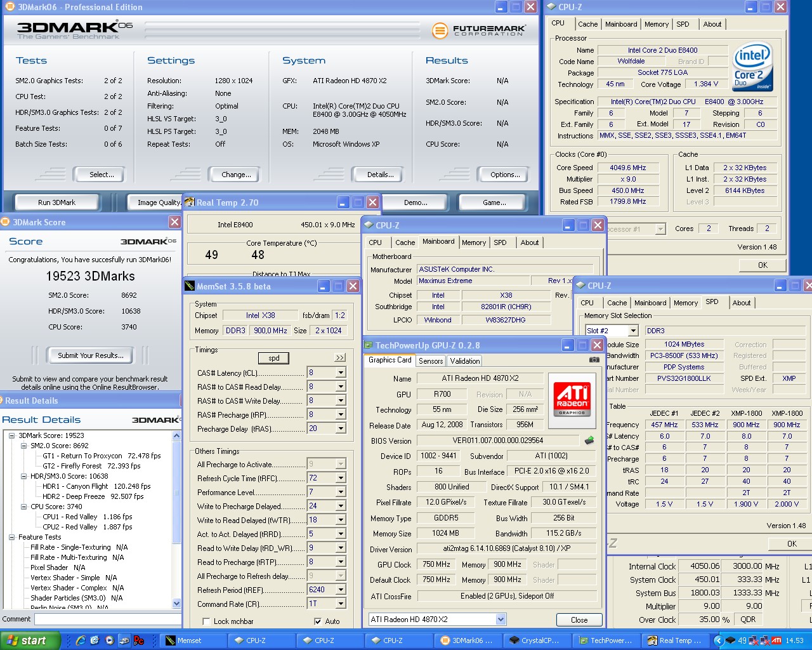
Task: Open the media player Quick Launch icon
Action: [x=109, y=640]
